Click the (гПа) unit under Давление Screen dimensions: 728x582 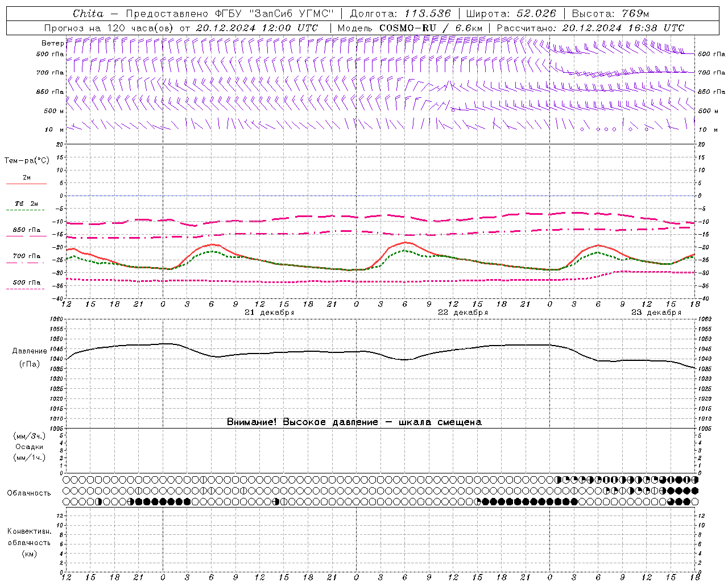[x=30, y=364]
